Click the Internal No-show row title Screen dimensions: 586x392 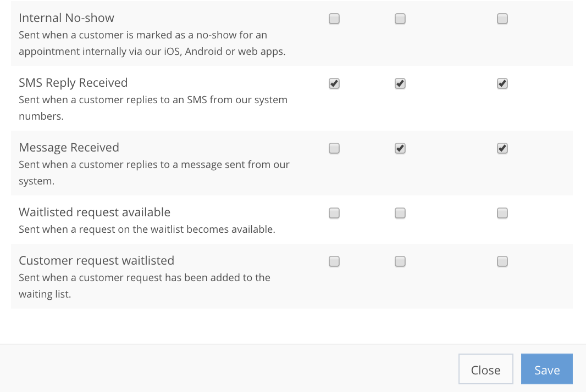(x=67, y=18)
